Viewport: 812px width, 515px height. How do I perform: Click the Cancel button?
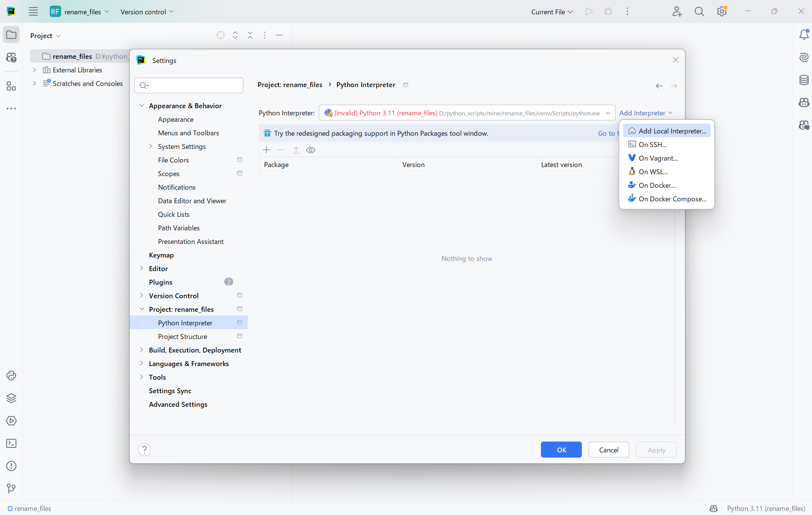pos(608,450)
